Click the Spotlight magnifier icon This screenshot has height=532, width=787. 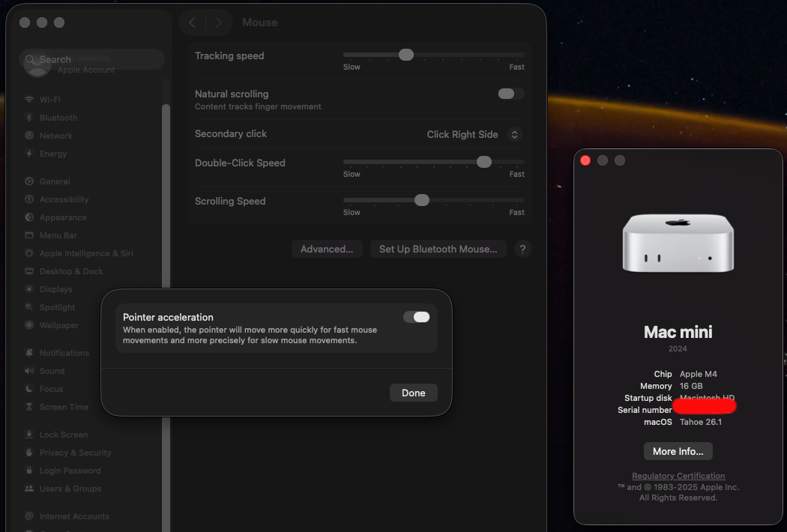coord(29,307)
